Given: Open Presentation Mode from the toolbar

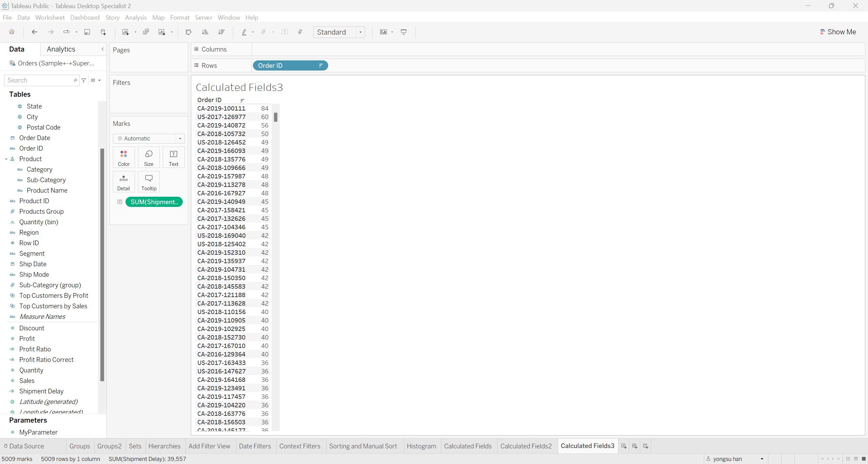Looking at the screenshot, I should (403, 32).
